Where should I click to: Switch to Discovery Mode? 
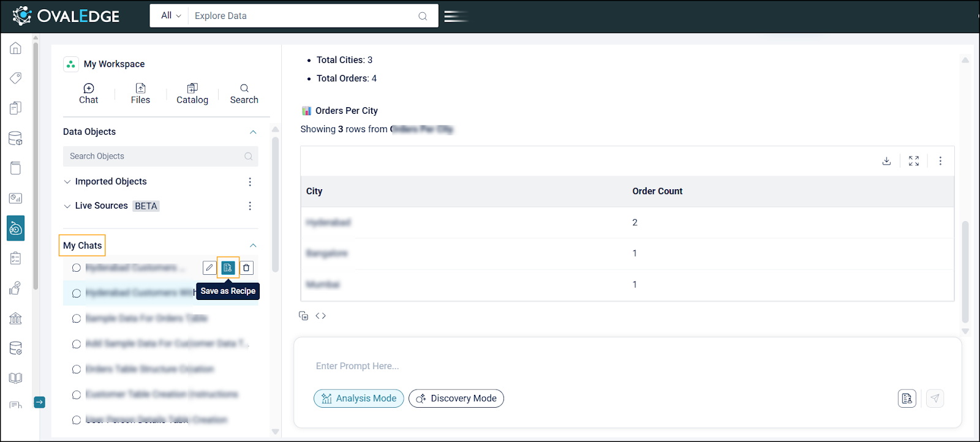pos(456,399)
